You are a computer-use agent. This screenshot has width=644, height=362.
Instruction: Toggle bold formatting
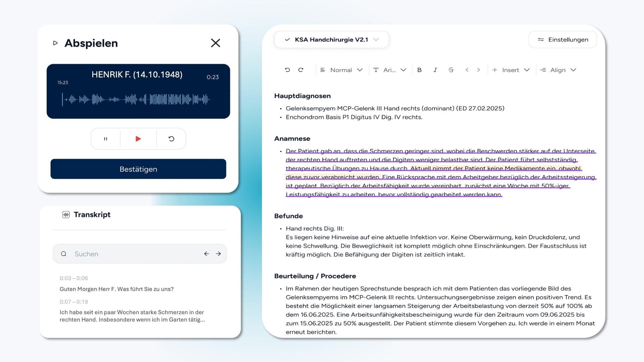pyautogui.click(x=419, y=70)
